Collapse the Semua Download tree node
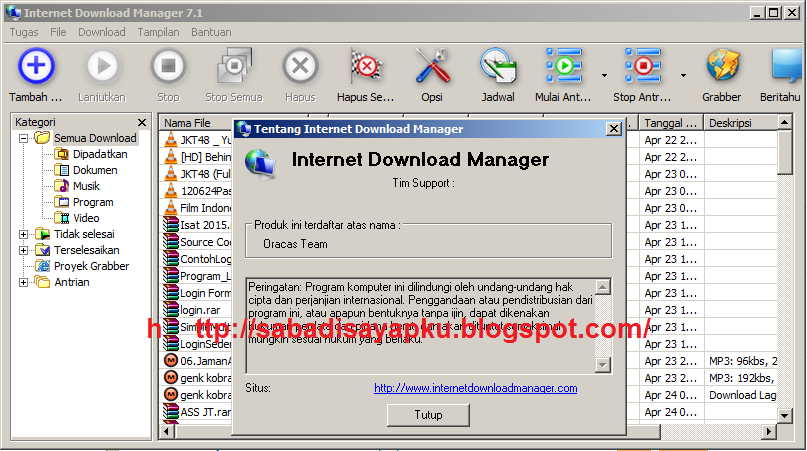Image resolution: width=807 pixels, height=451 pixels. click(23, 138)
